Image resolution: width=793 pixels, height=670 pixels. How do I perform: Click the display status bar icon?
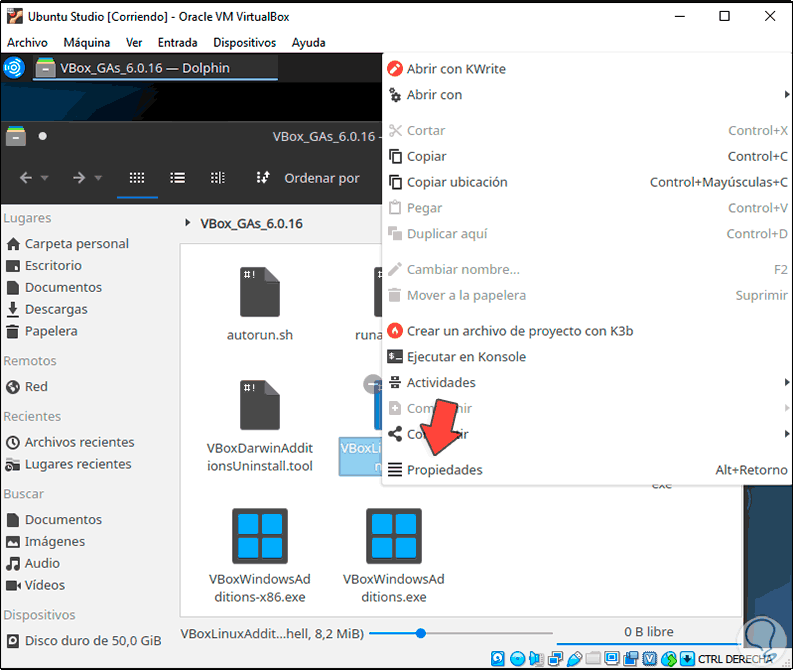click(x=612, y=658)
